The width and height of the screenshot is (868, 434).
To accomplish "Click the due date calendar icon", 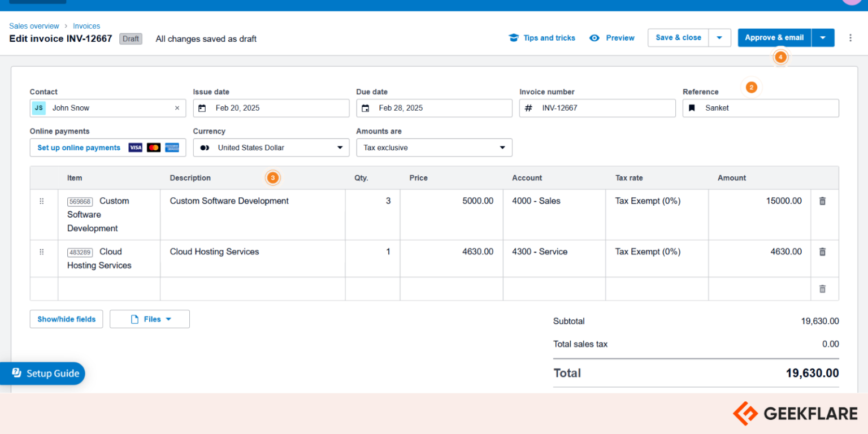I will 365,108.
